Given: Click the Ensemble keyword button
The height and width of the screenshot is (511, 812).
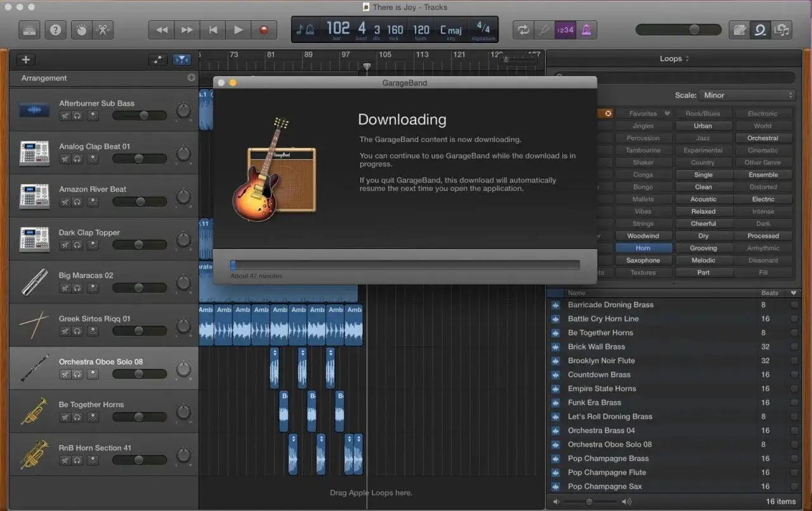Looking at the screenshot, I should coord(763,174).
